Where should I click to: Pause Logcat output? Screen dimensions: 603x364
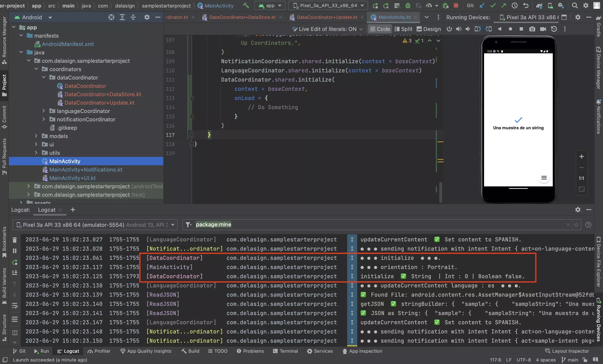15,251
